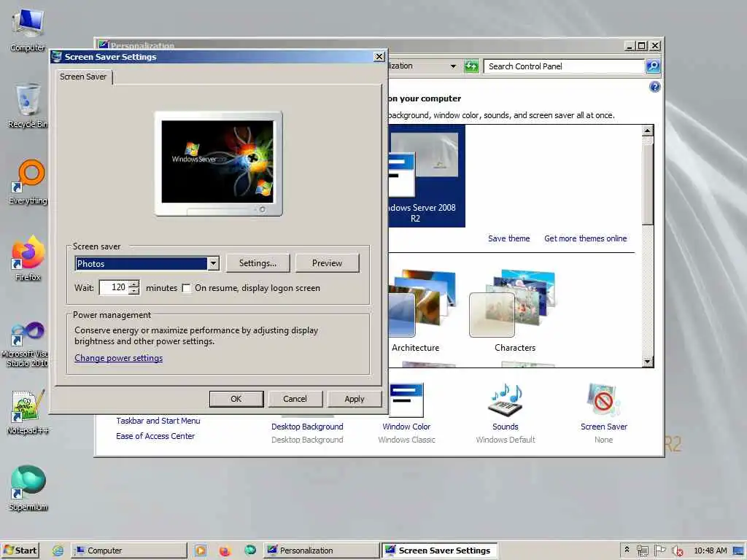The height and width of the screenshot is (560, 747).
Task: Click OK in Screen Saver Settings
Action: click(236, 399)
